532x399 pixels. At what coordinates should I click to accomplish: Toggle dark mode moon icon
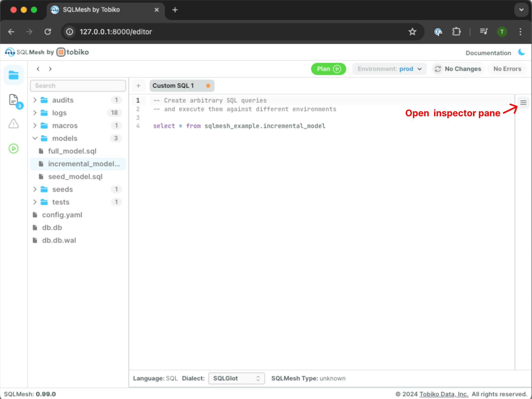click(x=522, y=52)
